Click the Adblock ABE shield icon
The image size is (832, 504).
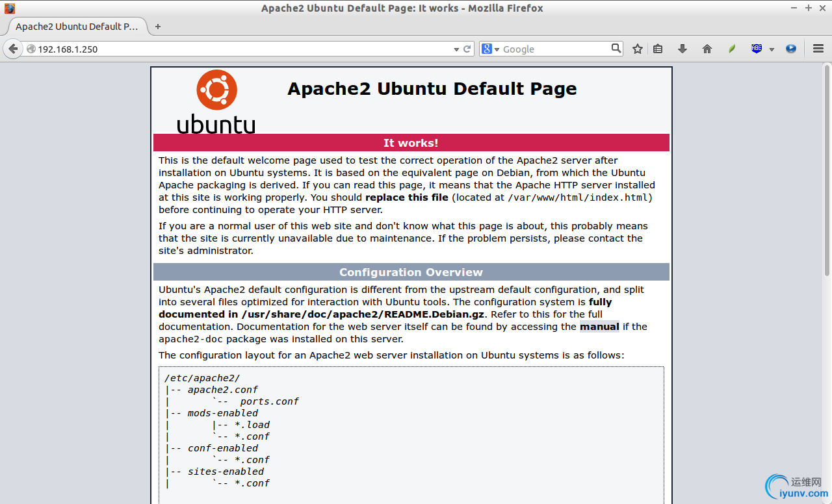[757, 49]
